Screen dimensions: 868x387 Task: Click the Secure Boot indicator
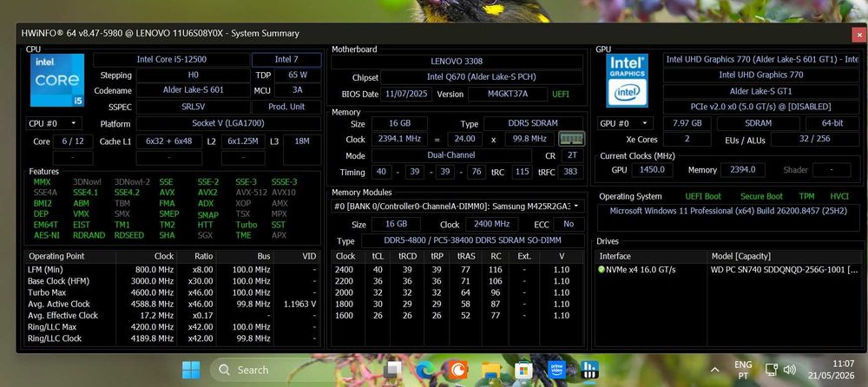761,196
